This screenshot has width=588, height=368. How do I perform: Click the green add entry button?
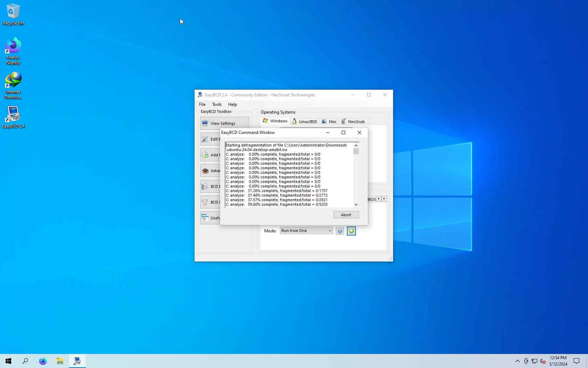(351, 231)
